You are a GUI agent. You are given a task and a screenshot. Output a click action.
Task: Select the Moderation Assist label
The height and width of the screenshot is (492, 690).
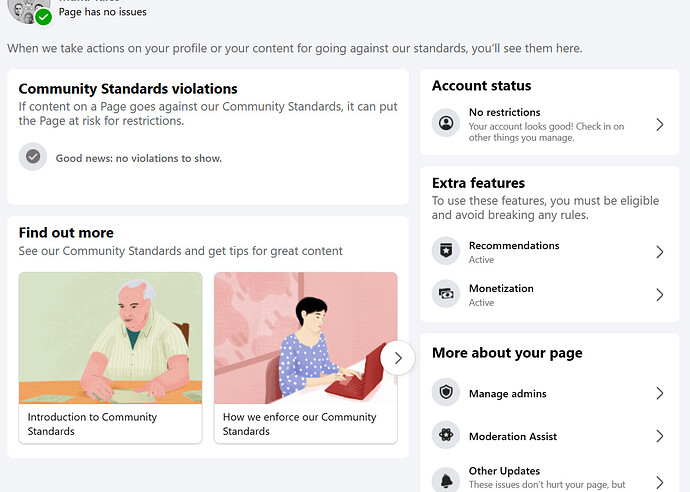click(x=513, y=437)
